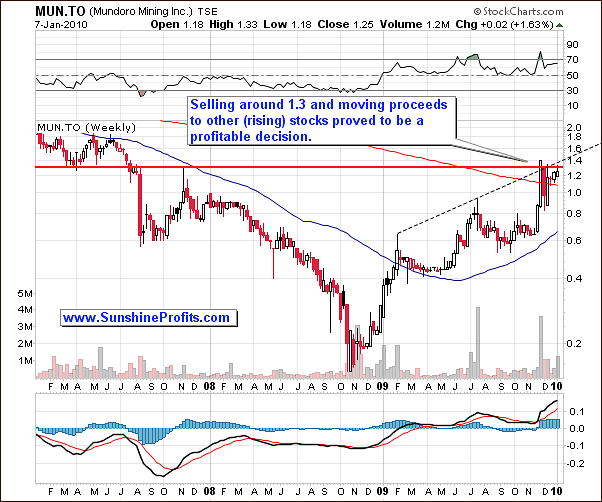Image resolution: width=602 pixels, height=502 pixels.
Task: Click the 'Selling around 1.3' annotation text box
Action: [322, 121]
